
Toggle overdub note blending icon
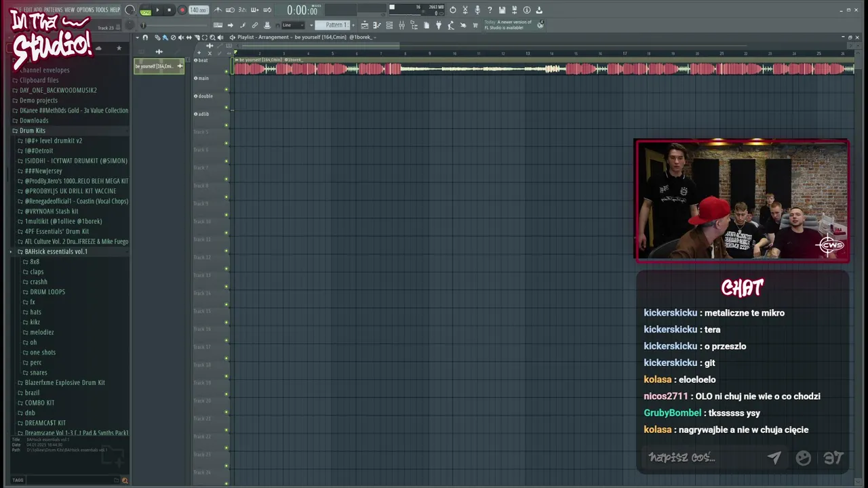coord(254,9)
